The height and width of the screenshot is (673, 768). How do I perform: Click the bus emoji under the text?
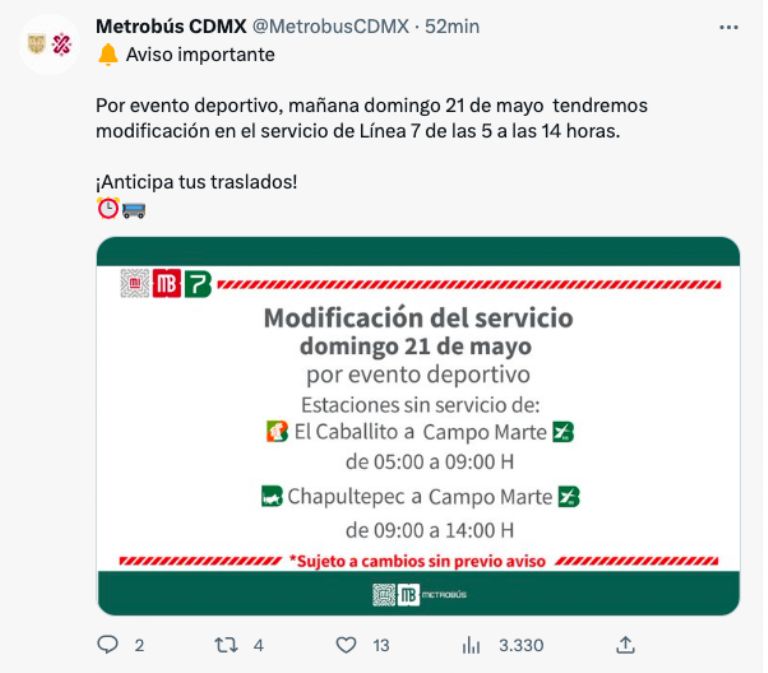pos(134,209)
